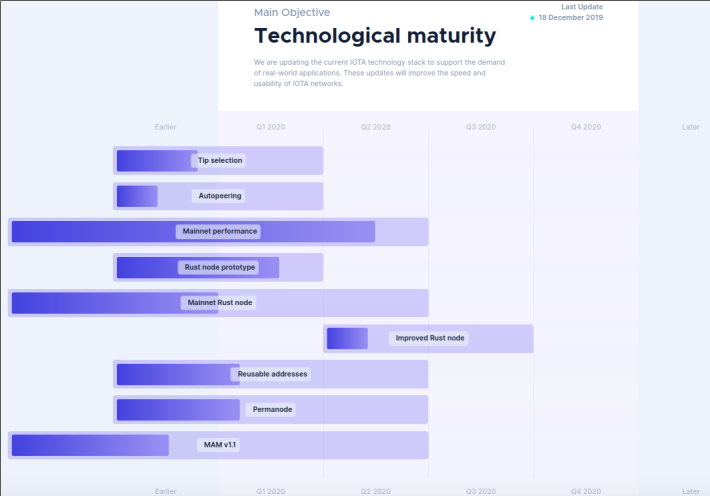710x496 pixels.
Task: Open the Reusable addresses item
Action: 270,374
